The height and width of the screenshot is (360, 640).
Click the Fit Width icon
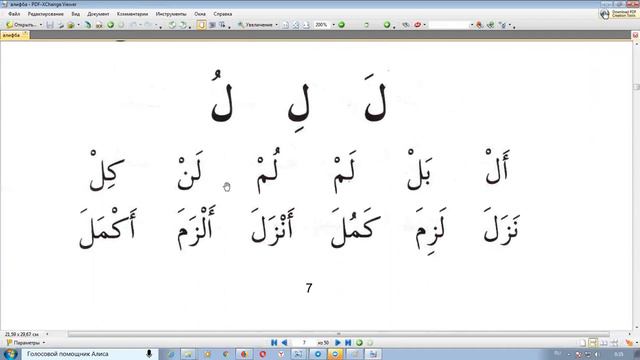coord(306,25)
